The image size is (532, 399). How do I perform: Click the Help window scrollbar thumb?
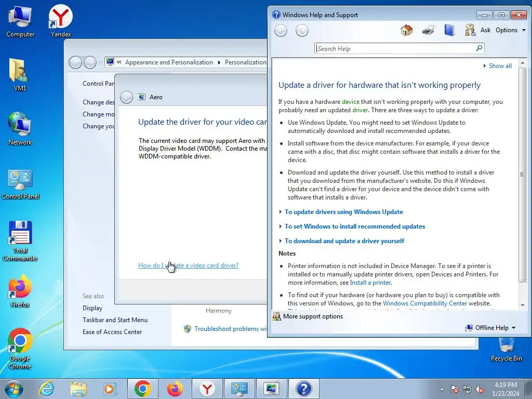522,175
